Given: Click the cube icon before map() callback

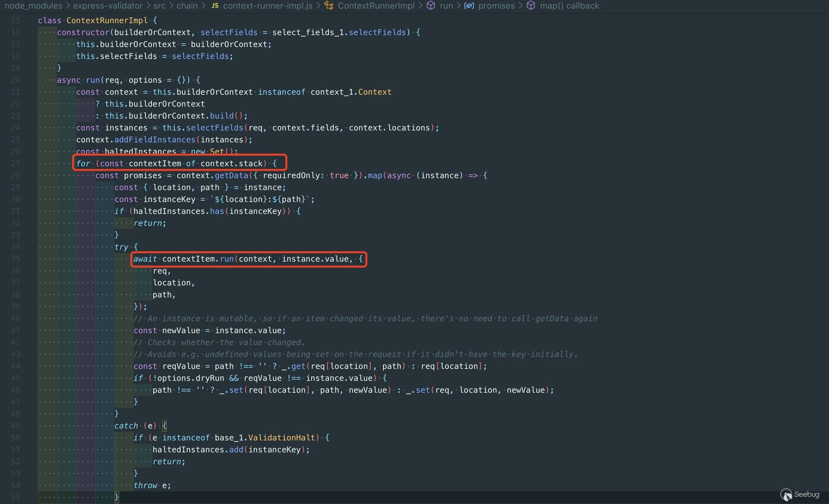Looking at the screenshot, I should [531, 6].
